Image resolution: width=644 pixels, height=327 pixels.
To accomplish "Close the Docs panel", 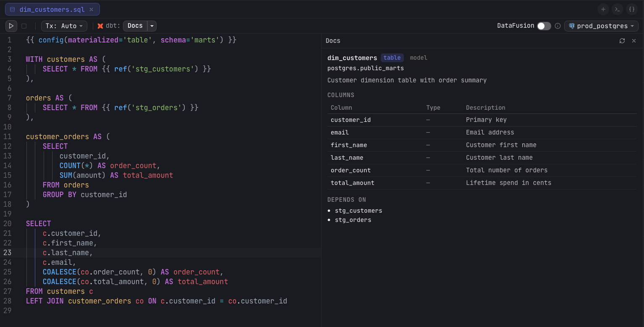I will (634, 41).
